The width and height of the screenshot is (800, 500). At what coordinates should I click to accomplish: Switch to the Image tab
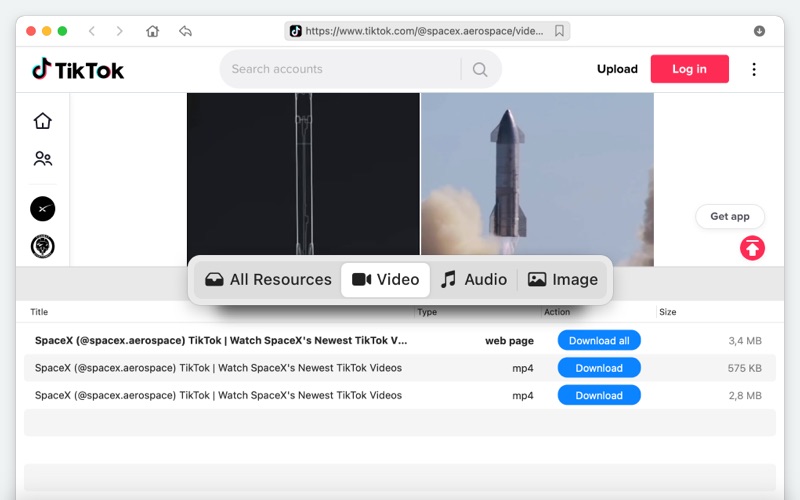pyautogui.click(x=563, y=280)
